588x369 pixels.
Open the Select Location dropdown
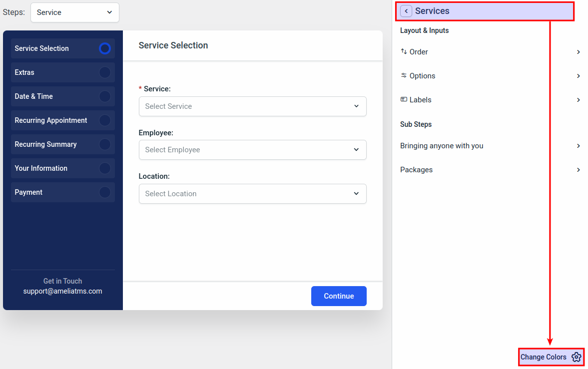coord(252,194)
